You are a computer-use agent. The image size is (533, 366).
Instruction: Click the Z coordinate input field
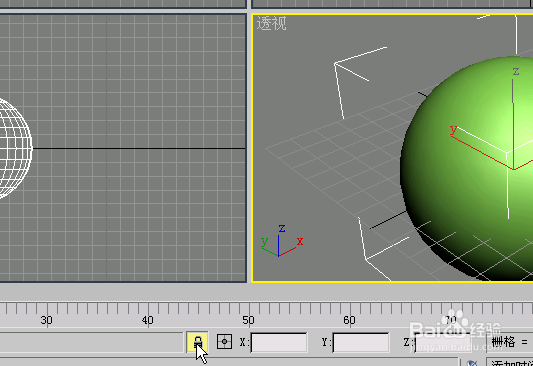443,343
